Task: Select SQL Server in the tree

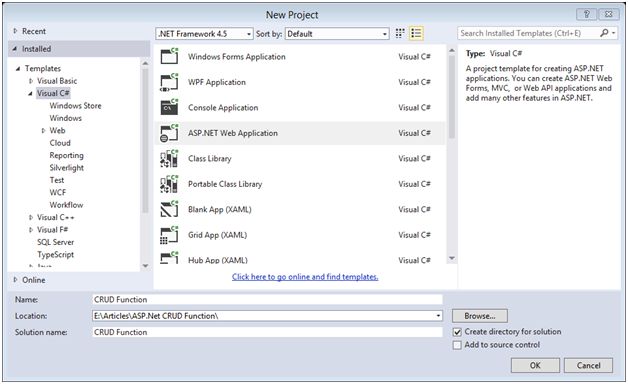Action: (x=56, y=242)
